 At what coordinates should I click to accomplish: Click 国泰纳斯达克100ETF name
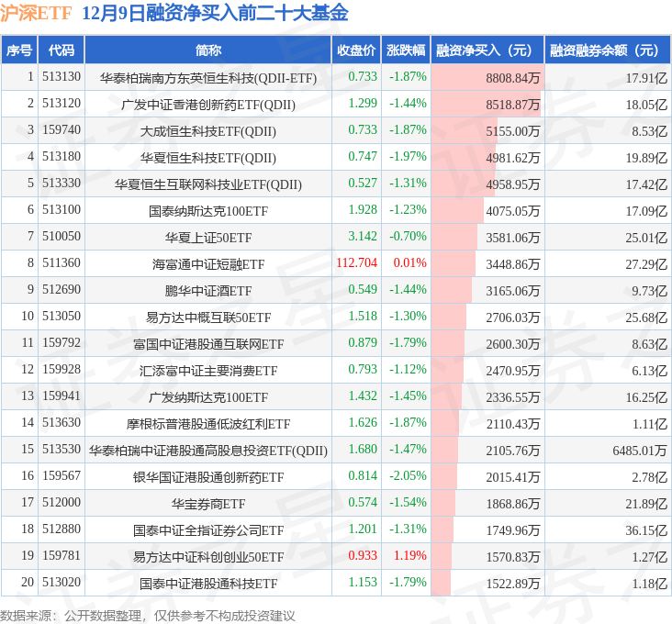coord(208,211)
